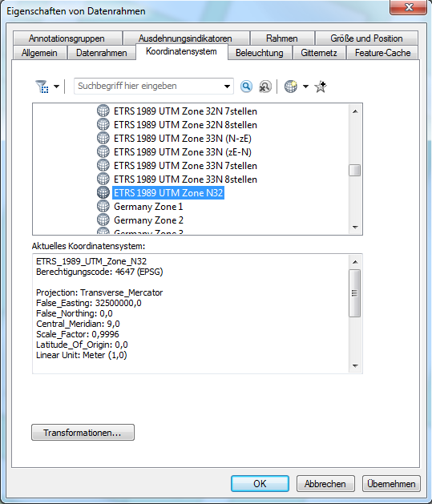Image resolution: width=432 pixels, height=504 pixels.
Task: Click the search magnifier icon
Action: (x=246, y=87)
